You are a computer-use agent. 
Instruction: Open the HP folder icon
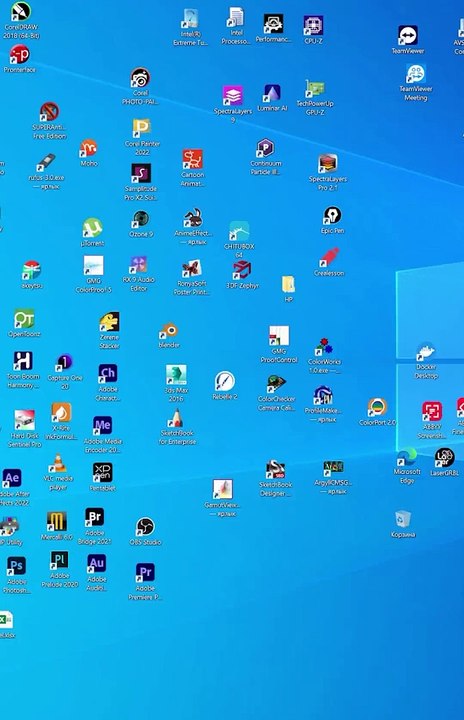[x=288, y=285]
